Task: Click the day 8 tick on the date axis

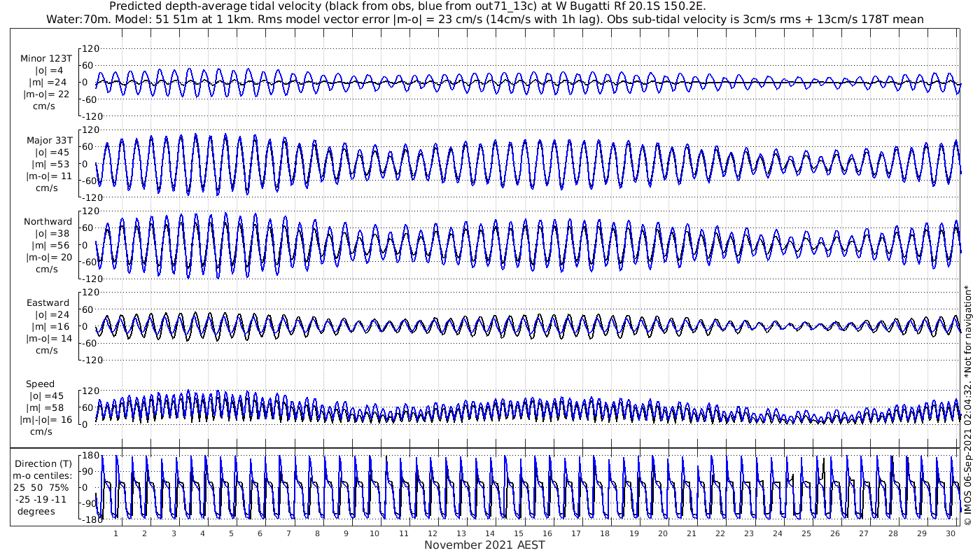Action: (317, 533)
